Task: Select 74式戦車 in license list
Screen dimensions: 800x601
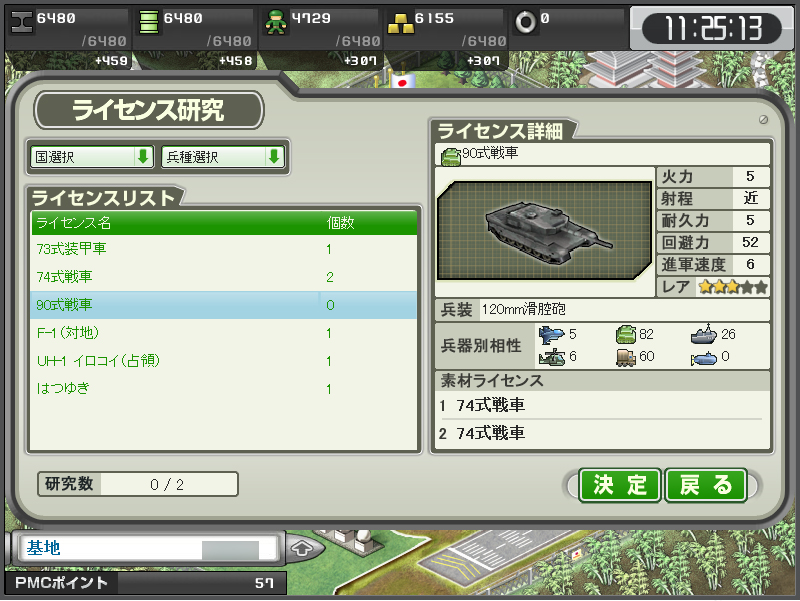Action: pyautogui.click(x=223, y=277)
